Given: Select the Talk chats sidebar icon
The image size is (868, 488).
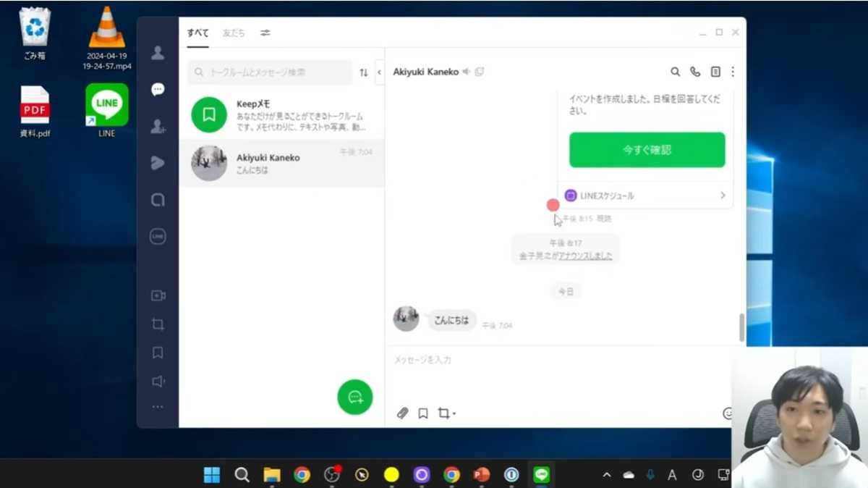Looking at the screenshot, I should pyautogui.click(x=158, y=90).
